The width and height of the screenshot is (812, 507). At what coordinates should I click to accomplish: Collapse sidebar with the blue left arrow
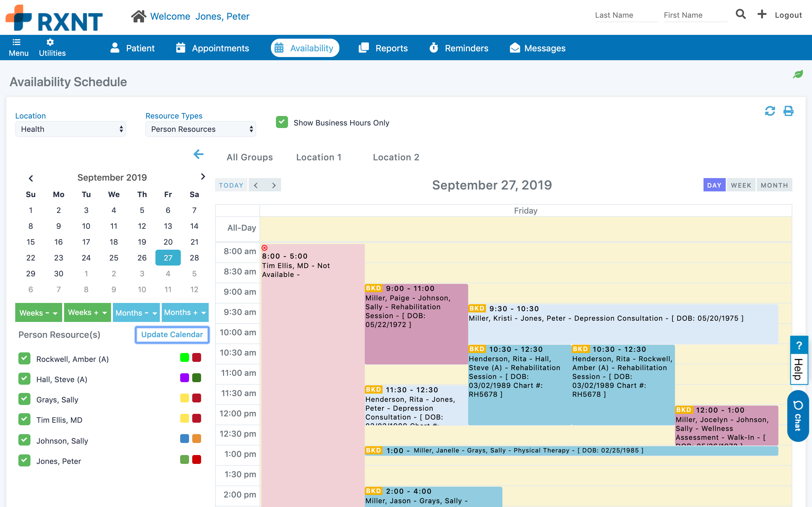[x=198, y=154]
